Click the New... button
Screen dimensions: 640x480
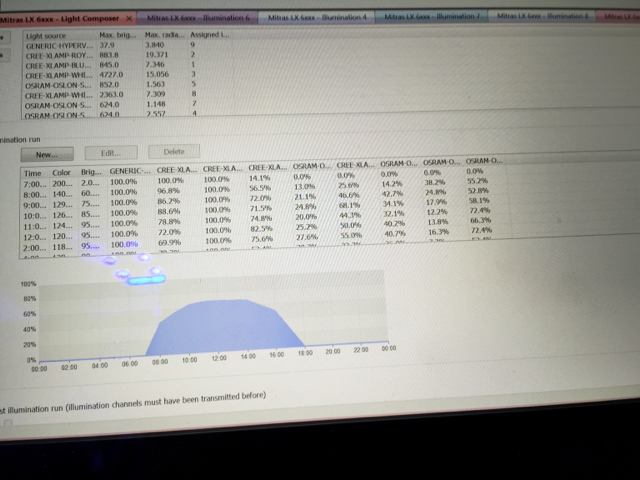point(47,154)
